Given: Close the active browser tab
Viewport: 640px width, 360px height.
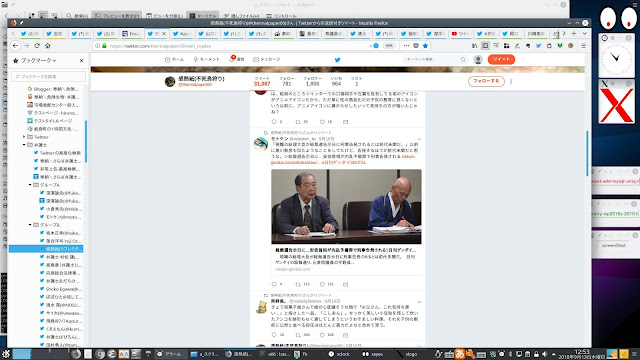Looking at the screenshot, I should click(164, 33).
